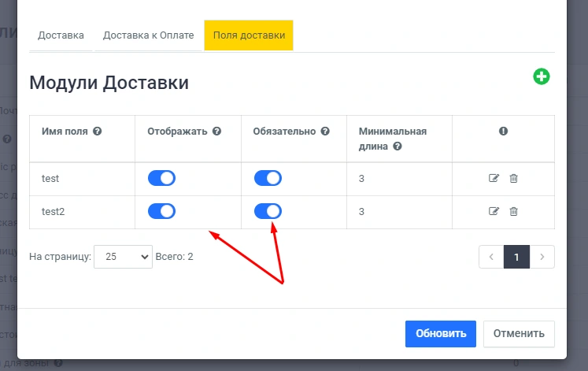Click help icon next to Отображать
This screenshot has height=371, width=588.
(x=216, y=132)
